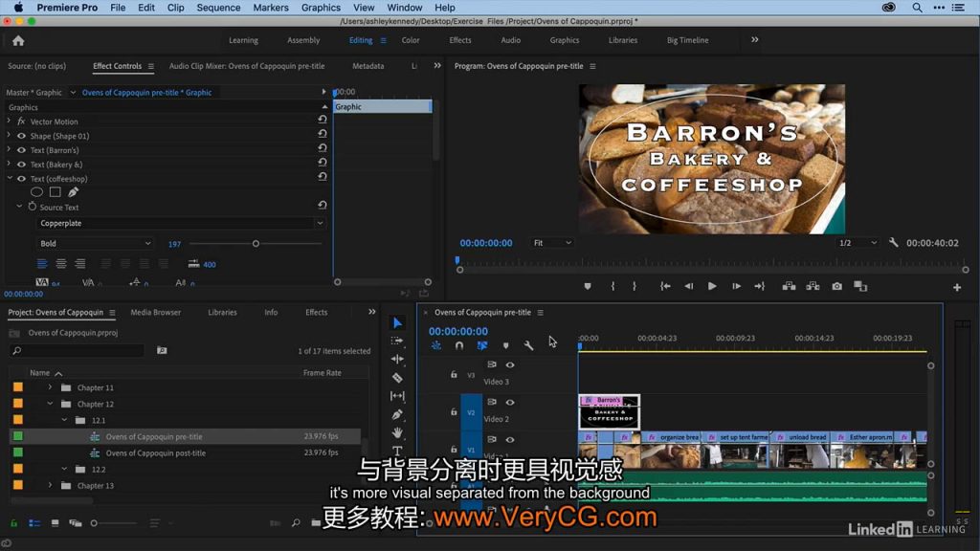Click the Lift button in Program monitor
The height and width of the screenshot is (551, 980).
[x=789, y=286]
